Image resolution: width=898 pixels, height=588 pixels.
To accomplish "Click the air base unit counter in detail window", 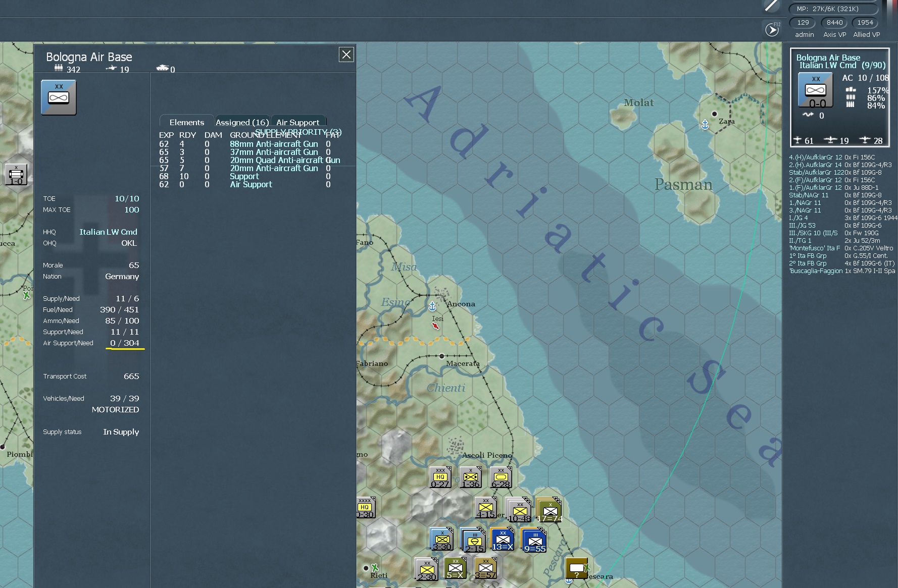I will 59,97.
